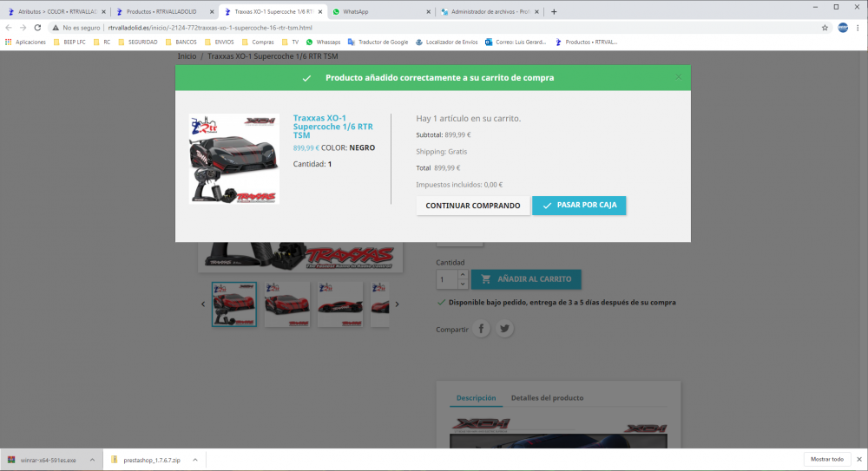
Task: Open SEGURIDAD bookmark folder
Action: tap(138, 42)
